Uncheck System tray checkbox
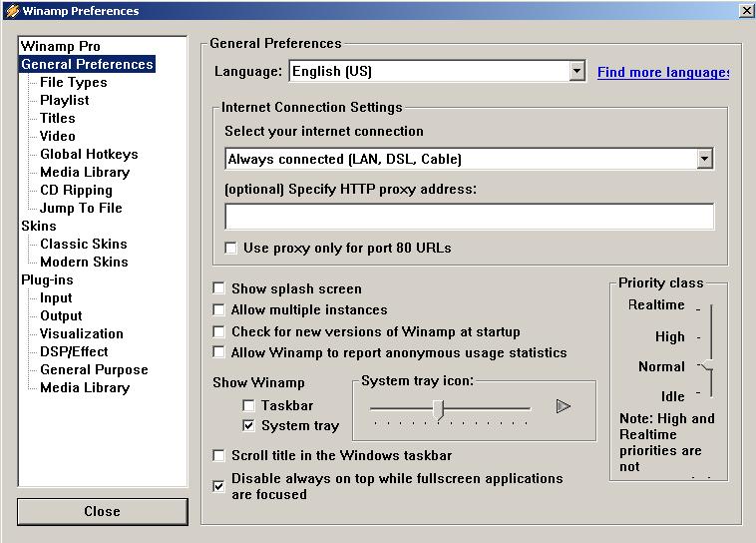 [x=248, y=425]
